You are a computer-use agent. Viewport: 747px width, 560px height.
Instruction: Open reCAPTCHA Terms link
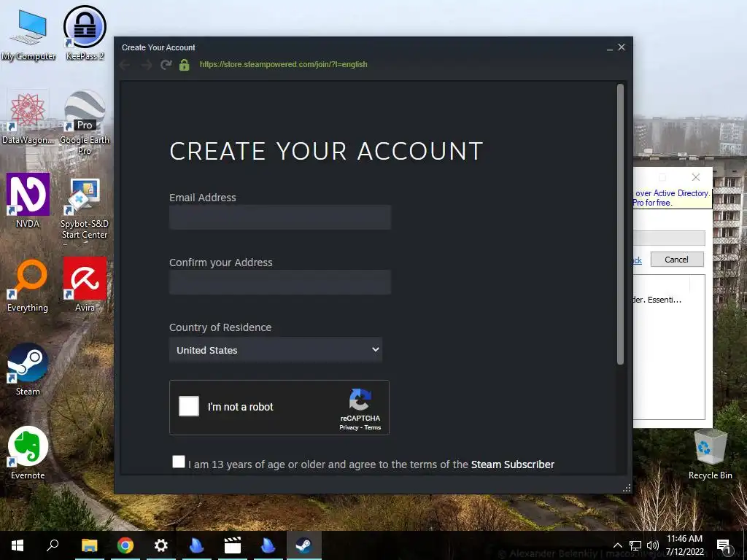point(373,427)
